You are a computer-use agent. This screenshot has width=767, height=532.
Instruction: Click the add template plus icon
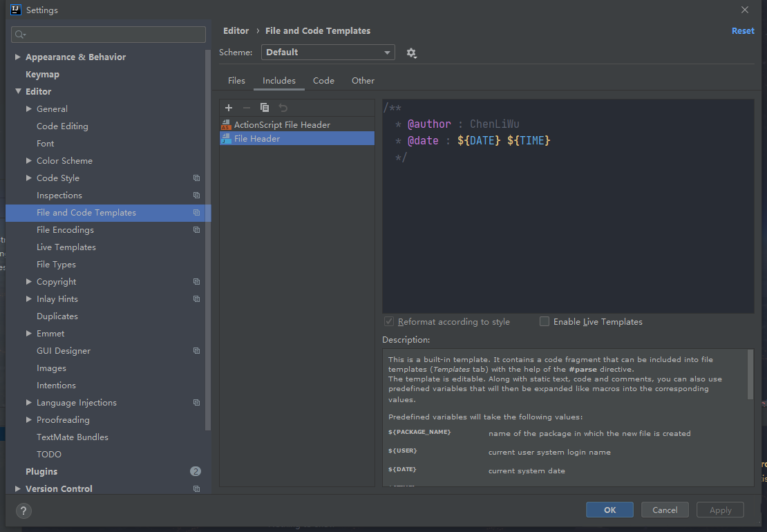coord(229,108)
